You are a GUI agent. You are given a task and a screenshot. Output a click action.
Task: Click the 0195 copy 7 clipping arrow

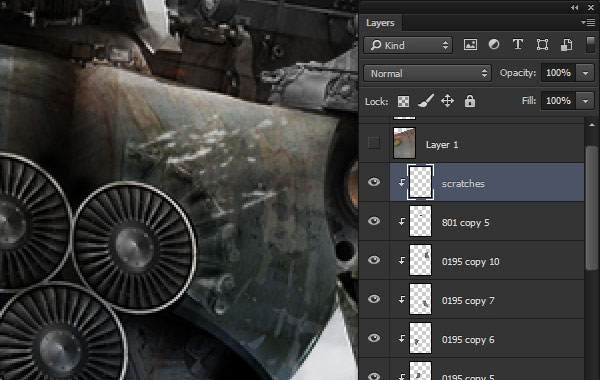coord(401,300)
